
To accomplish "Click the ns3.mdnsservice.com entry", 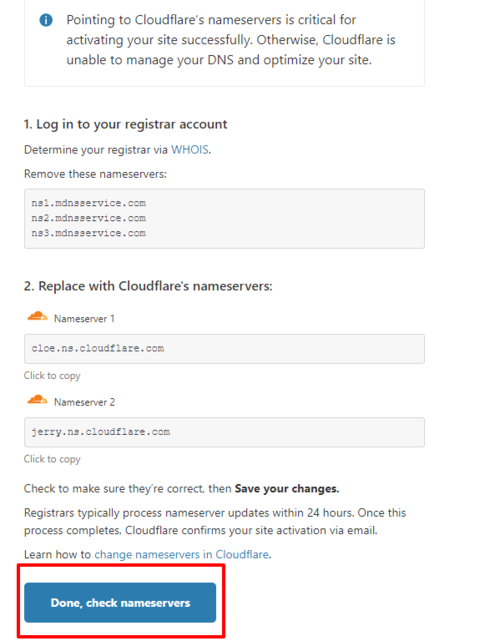I will pyautogui.click(x=89, y=233).
